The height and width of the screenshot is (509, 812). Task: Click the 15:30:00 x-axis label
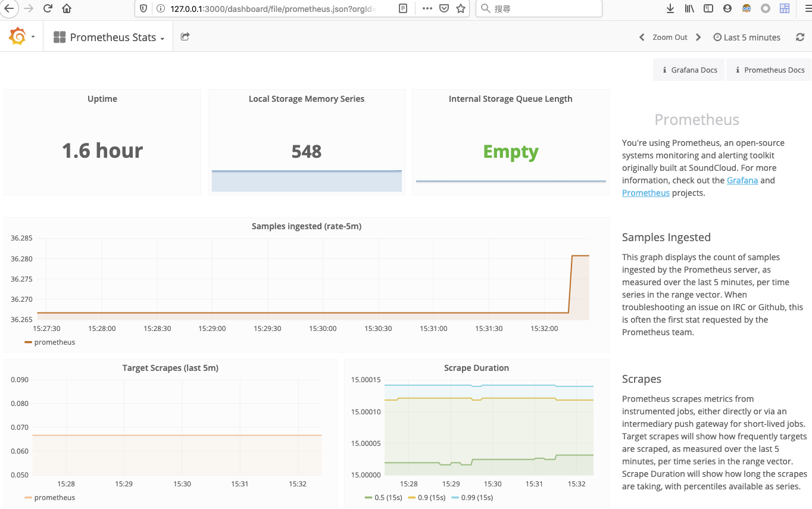point(323,328)
